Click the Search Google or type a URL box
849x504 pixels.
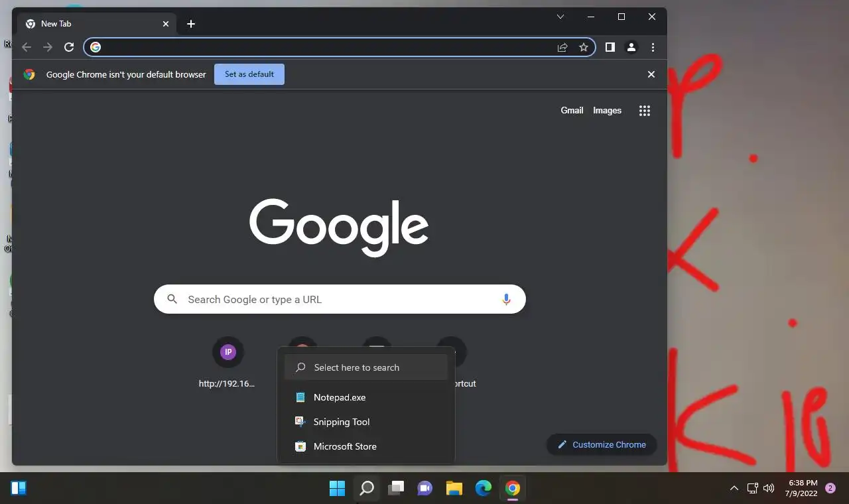tap(340, 299)
